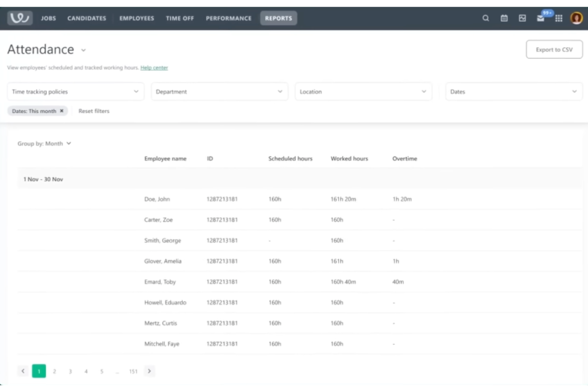The width and height of the screenshot is (588, 392).
Task: Select the EMPLOYEES navigation tab
Action: (137, 18)
